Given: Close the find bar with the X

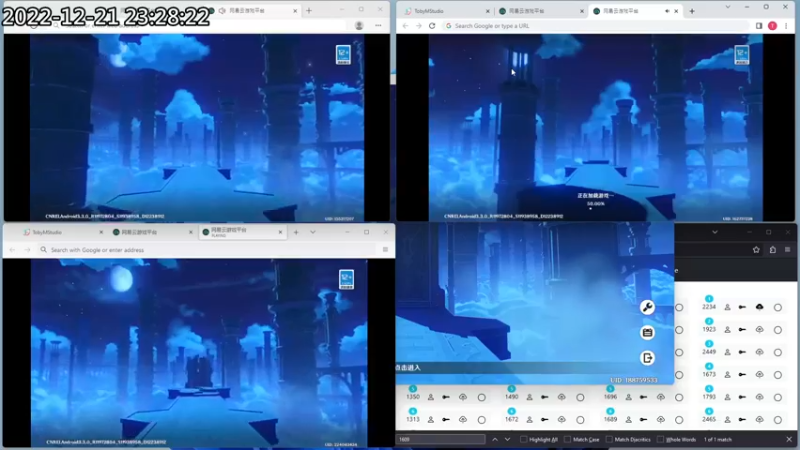Looking at the screenshot, I should [789, 439].
